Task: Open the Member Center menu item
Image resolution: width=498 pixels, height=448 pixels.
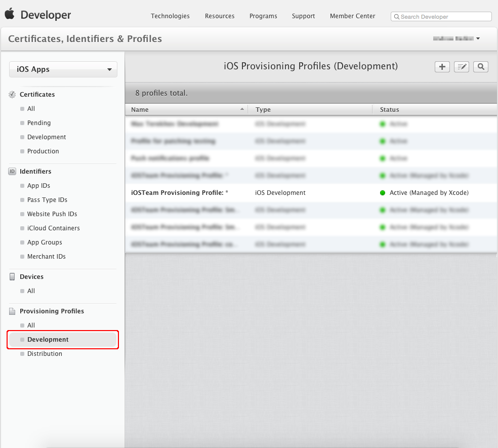Action: tap(352, 16)
